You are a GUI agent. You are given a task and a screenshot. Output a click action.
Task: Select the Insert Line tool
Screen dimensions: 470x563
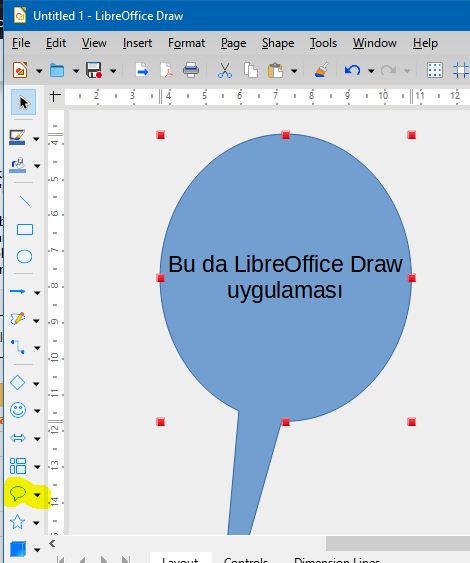coord(24,201)
